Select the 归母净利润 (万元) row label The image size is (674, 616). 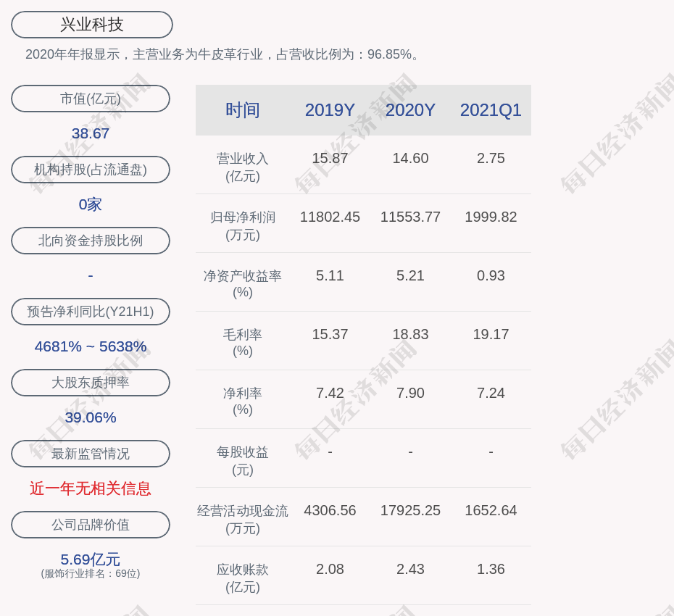pyautogui.click(x=243, y=225)
